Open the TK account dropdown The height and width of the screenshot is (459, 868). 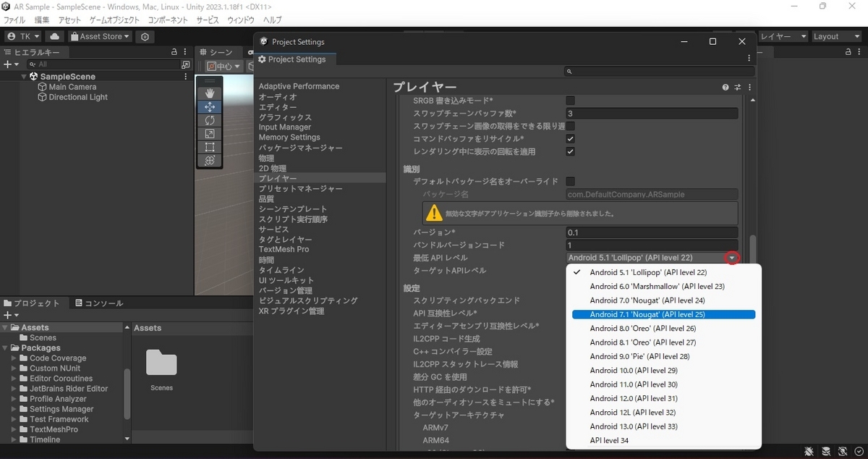[x=23, y=36]
